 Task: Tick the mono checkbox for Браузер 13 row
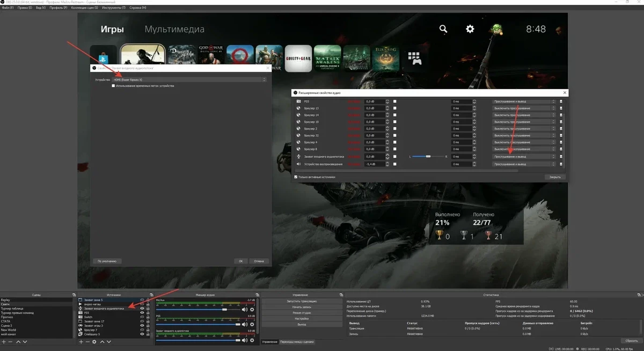pos(395,108)
